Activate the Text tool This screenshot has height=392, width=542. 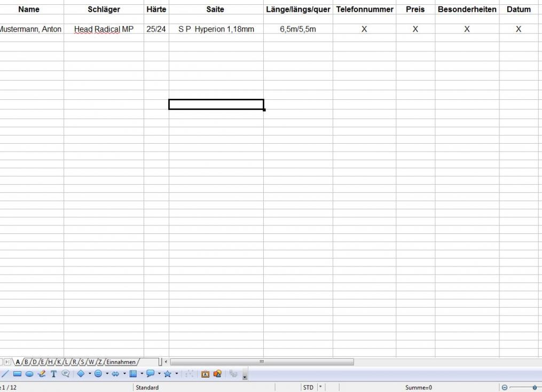53,374
